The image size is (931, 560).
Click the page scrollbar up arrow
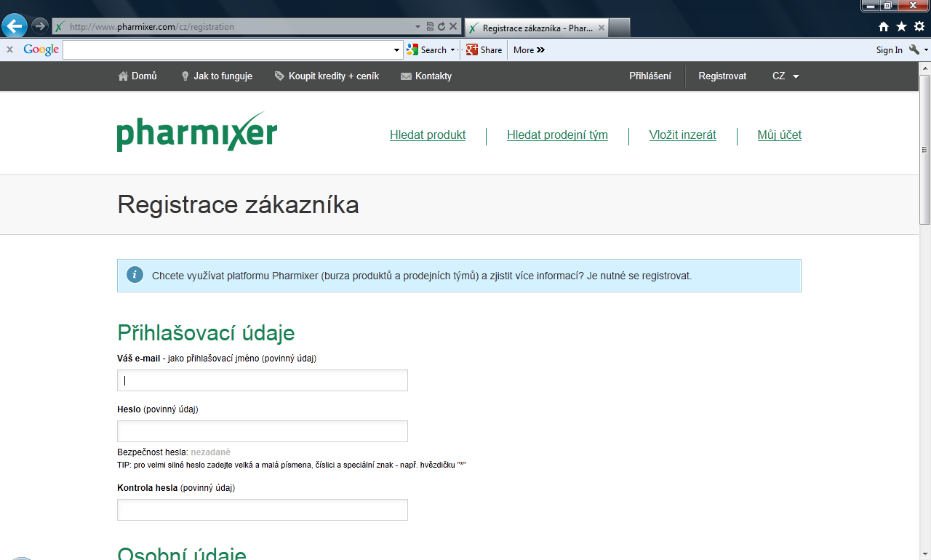[925, 68]
